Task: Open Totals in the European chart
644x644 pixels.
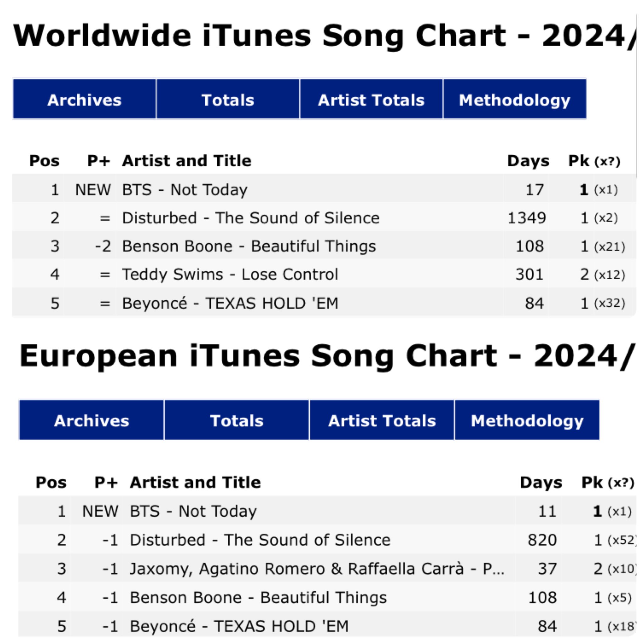Action: coord(237,420)
